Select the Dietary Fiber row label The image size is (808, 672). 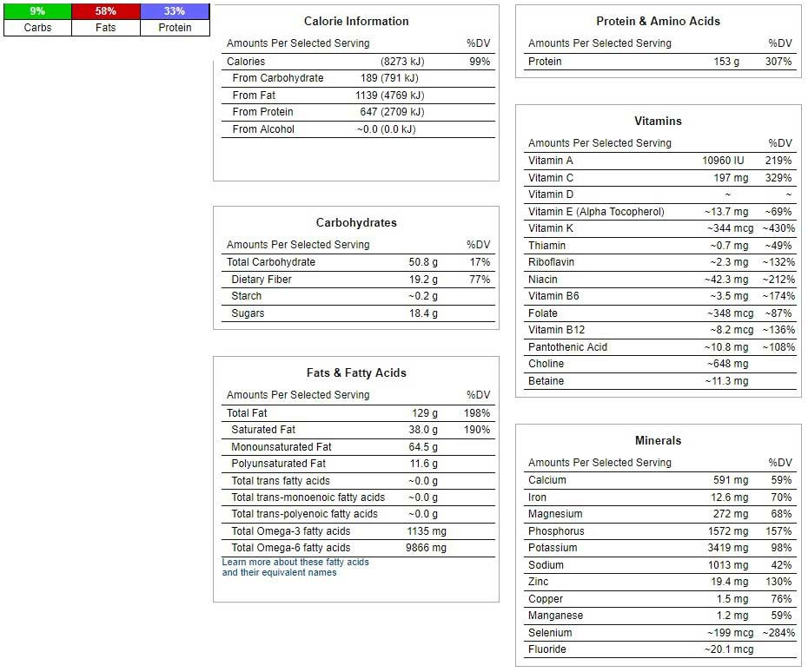click(262, 280)
